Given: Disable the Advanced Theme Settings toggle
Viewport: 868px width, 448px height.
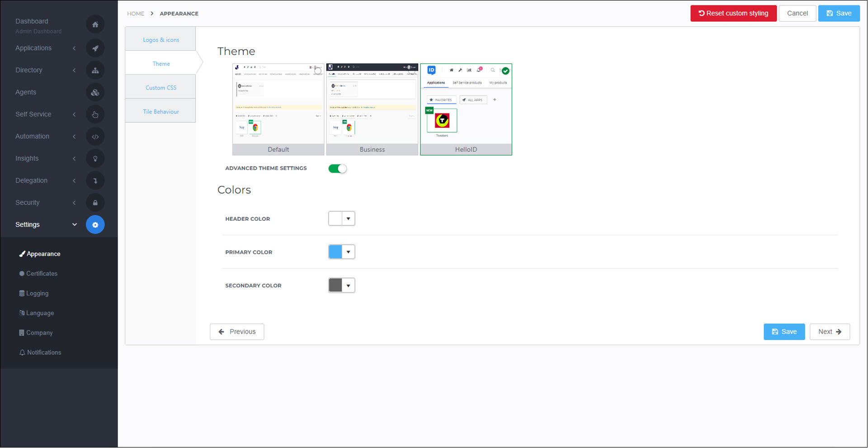Looking at the screenshot, I should (337, 169).
